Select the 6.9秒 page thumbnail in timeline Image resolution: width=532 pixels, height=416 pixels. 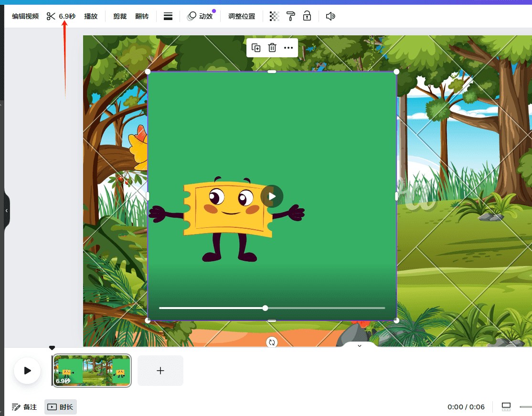tap(92, 371)
